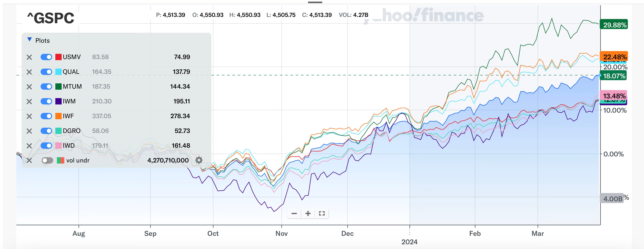This screenshot has height=249, width=644.
Task: Click the 4.00B volume axis label
Action: [612, 199]
